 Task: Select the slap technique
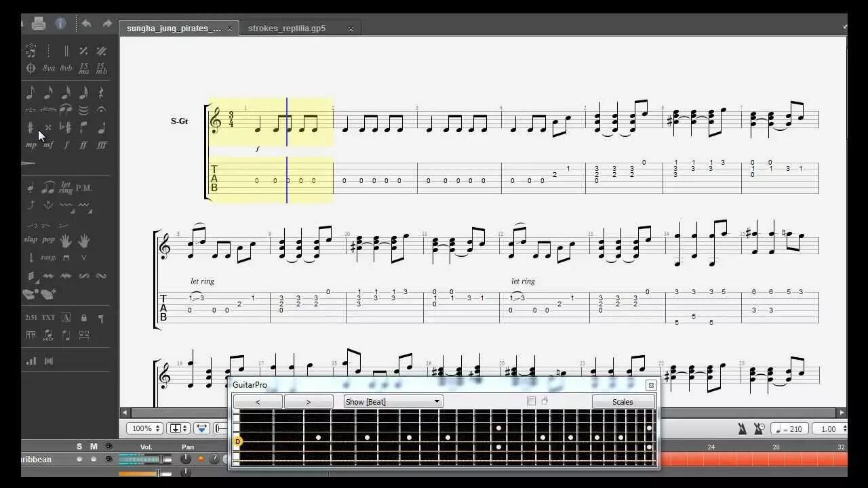[31, 239]
